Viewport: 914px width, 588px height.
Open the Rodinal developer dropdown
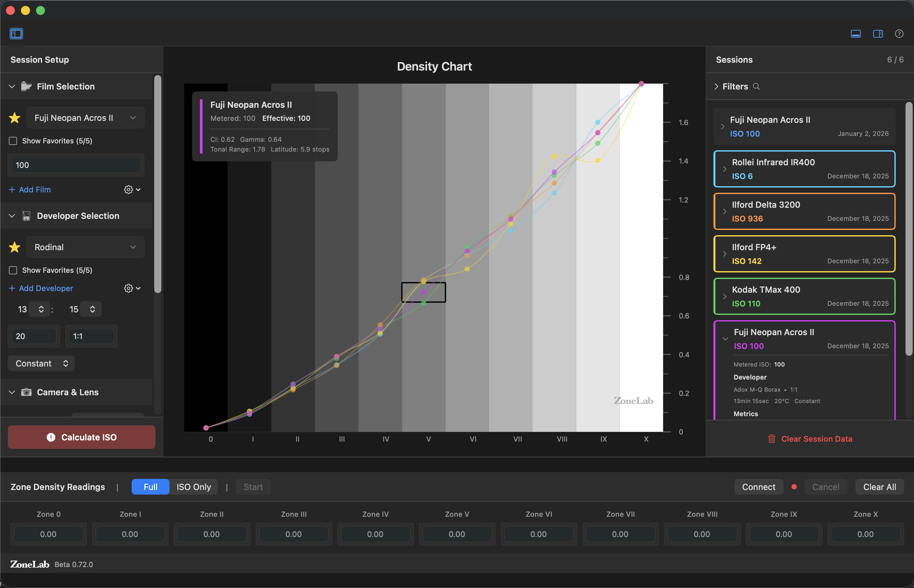(x=85, y=247)
